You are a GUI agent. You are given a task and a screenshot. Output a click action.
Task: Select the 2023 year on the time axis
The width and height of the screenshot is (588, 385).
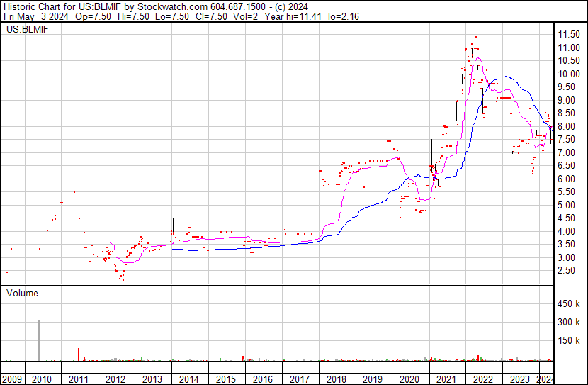(x=520, y=379)
